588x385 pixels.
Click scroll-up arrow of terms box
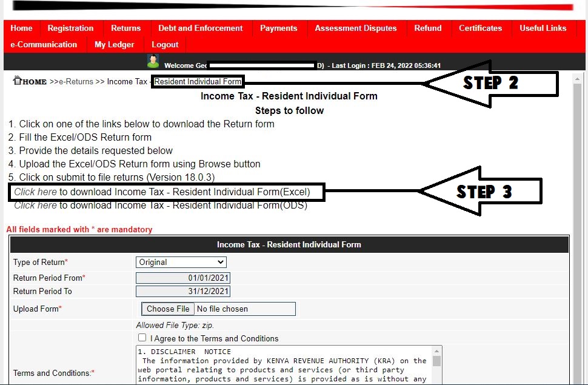point(436,351)
